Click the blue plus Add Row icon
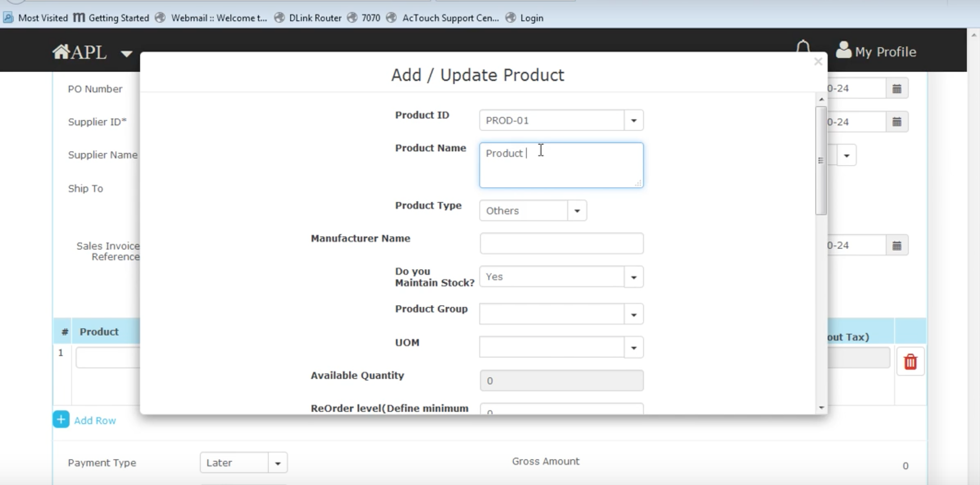The image size is (980, 485). coord(61,420)
